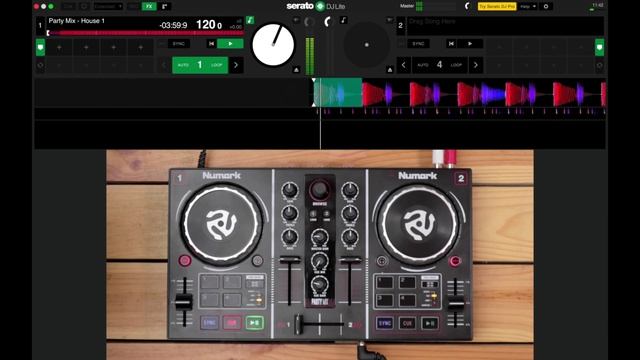
Task: Click the small button above deck 1's level meter
Action: pyautogui.click(x=296, y=20)
